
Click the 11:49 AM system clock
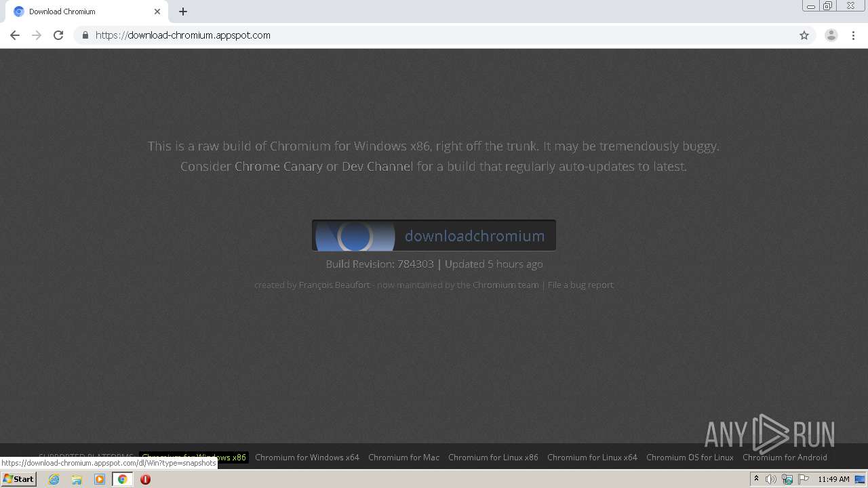pos(833,479)
